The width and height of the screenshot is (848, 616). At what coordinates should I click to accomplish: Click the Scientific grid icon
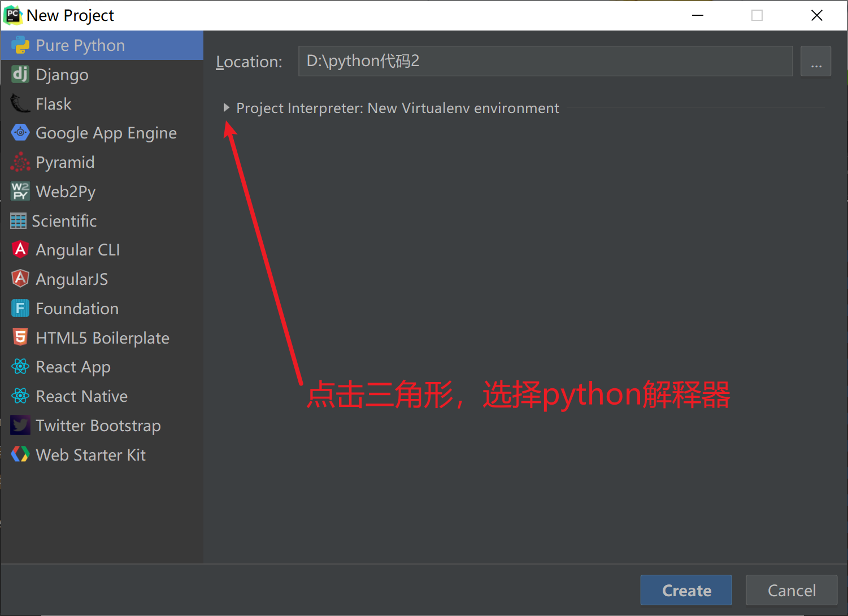[18, 221]
